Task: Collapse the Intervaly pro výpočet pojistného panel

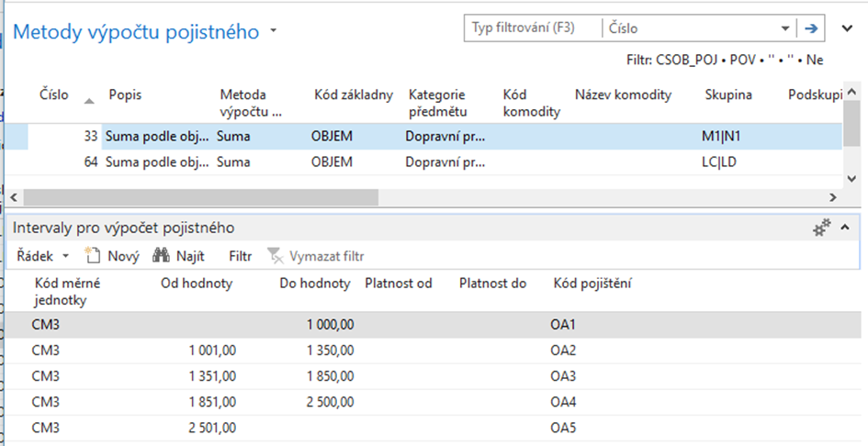Action: pyautogui.click(x=845, y=228)
